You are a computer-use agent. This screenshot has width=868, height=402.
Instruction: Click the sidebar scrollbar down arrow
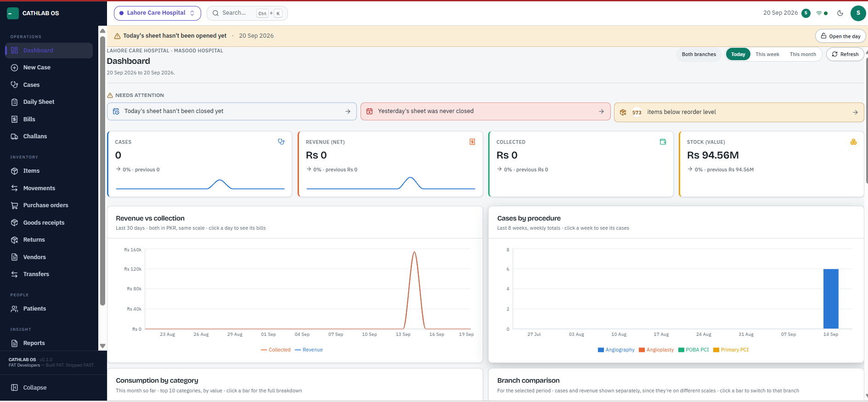pyautogui.click(x=102, y=346)
